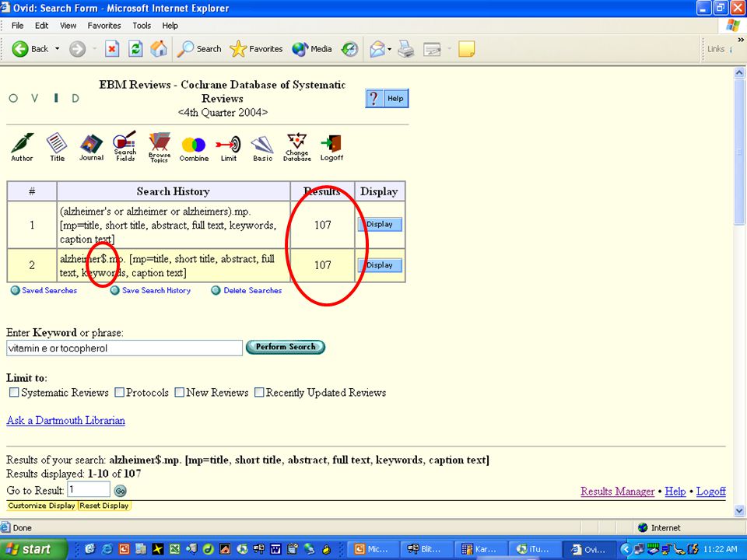Click the Edit page toolbar icon
Viewport: 747px width, 560px height.
[x=432, y=48]
